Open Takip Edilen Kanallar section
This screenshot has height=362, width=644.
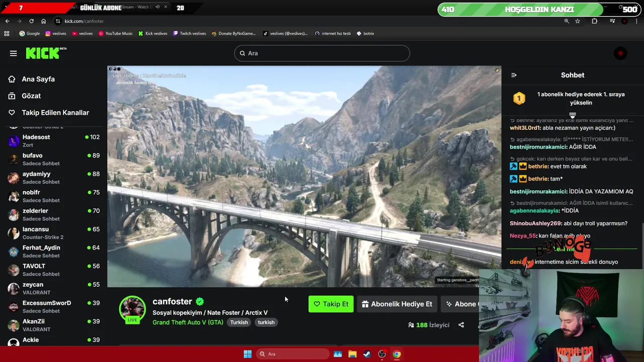point(55,113)
